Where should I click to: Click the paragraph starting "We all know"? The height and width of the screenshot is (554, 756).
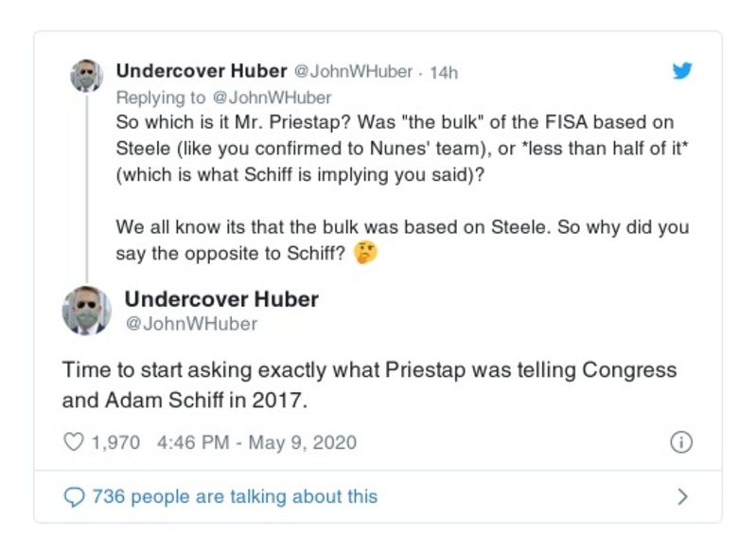[401, 241]
